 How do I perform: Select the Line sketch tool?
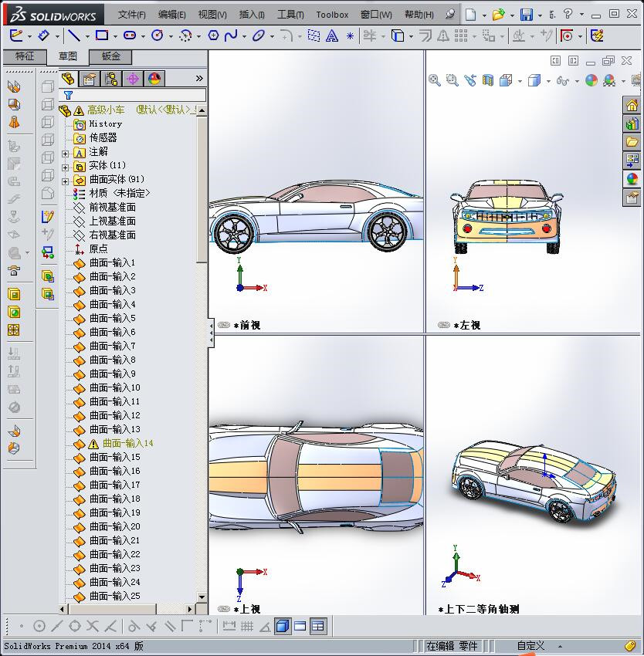(73, 36)
